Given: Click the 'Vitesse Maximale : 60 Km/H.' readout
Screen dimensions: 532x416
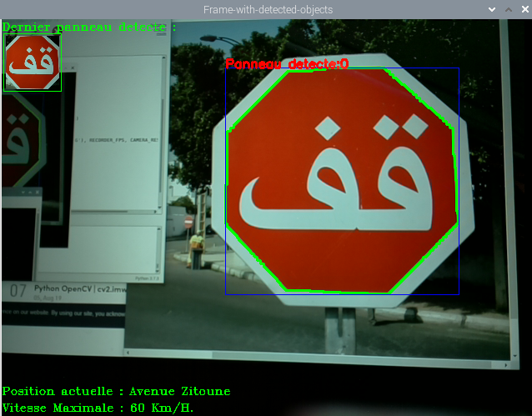Looking at the screenshot, I should (98, 408).
